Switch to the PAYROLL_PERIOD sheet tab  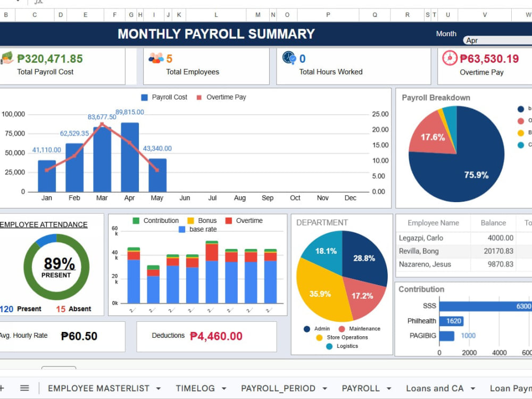(x=278, y=388)
